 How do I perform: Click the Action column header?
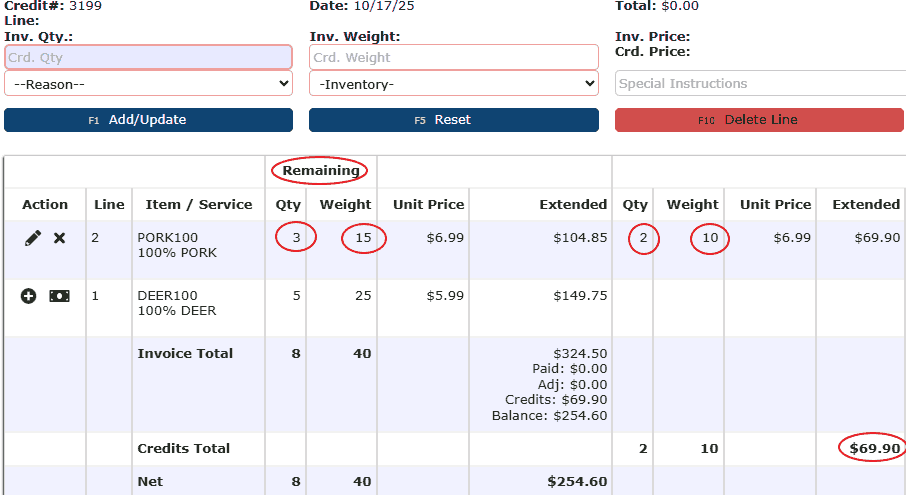pos(45,205)
